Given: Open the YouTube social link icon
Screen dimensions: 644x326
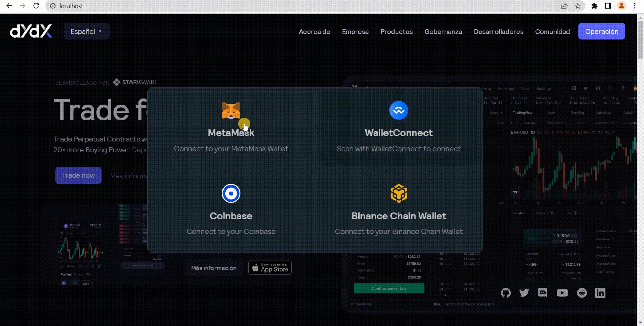Looking at the screenshot, I should point(562,293).
